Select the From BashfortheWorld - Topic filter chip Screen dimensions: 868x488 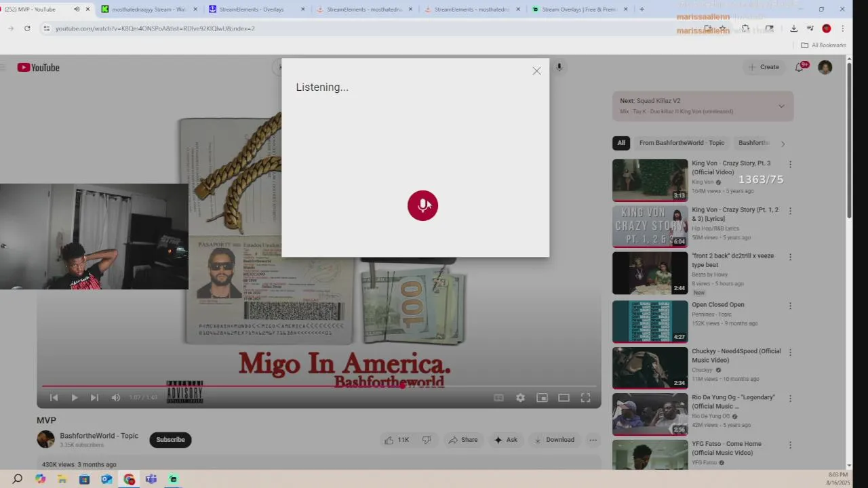coord(682,143)
